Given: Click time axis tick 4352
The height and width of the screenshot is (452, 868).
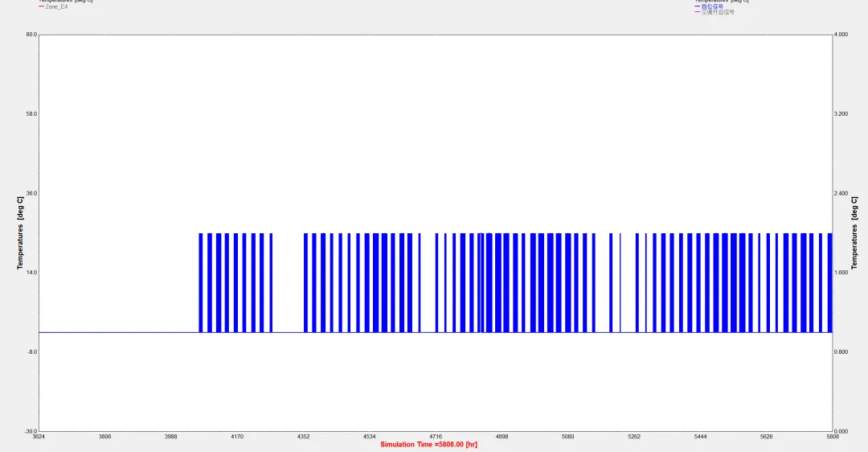Looking at the screenshot, I should 303,437.
